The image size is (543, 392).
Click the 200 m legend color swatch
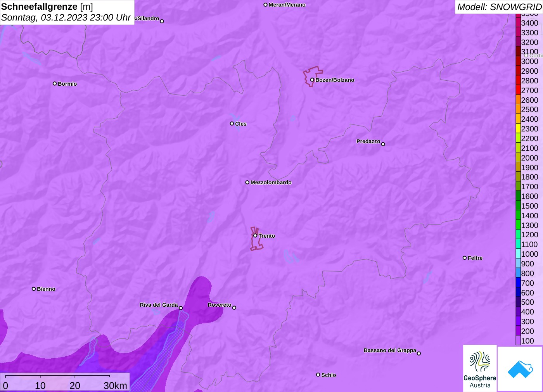518,331
